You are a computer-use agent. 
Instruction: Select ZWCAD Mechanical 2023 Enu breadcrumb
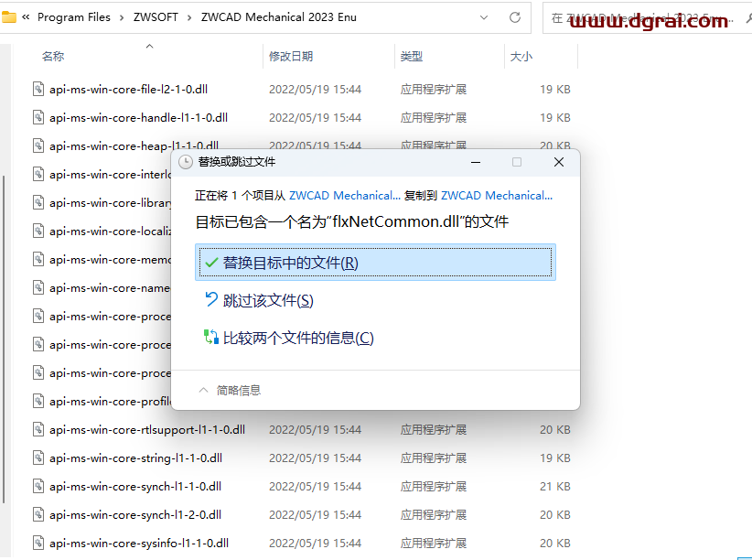pos(279,17)
